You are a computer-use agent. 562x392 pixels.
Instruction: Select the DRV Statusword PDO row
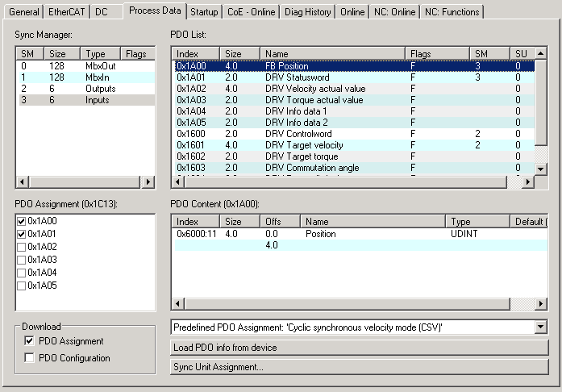pyautogui.click(x=354, y=77)
